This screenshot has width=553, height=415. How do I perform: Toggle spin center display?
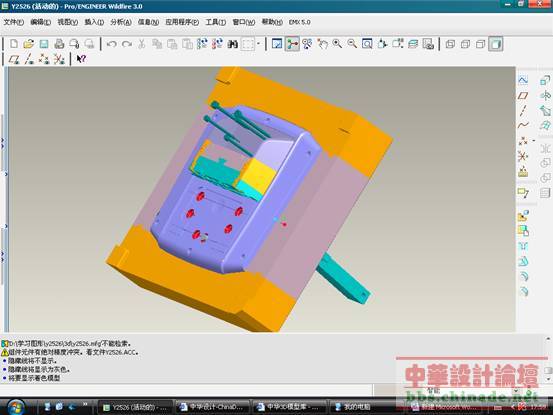(292, 44)
